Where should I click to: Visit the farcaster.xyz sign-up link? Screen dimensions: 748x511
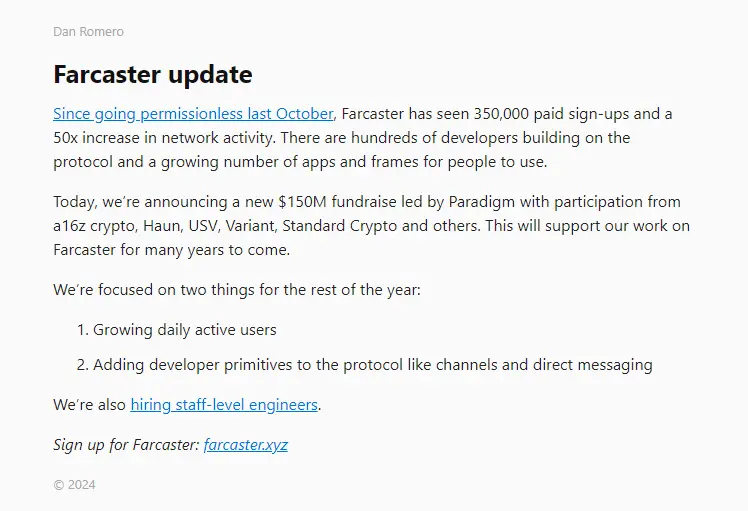tap(245, 445)
